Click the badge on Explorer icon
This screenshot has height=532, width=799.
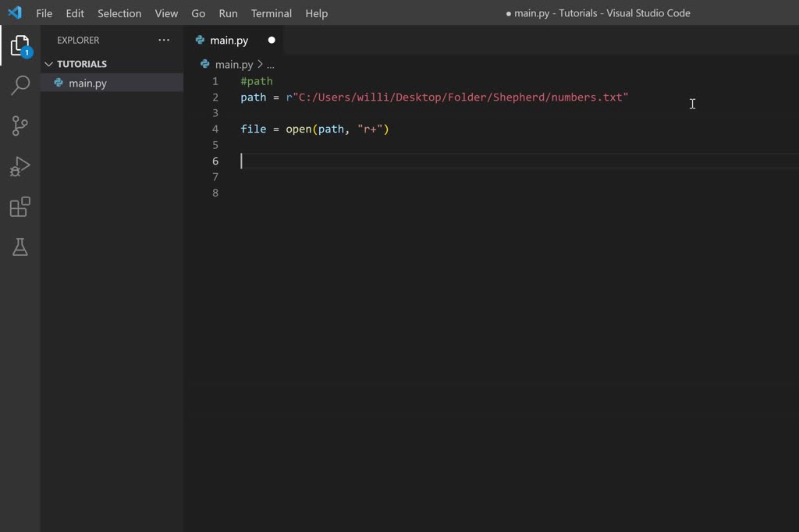pos(27,52)
